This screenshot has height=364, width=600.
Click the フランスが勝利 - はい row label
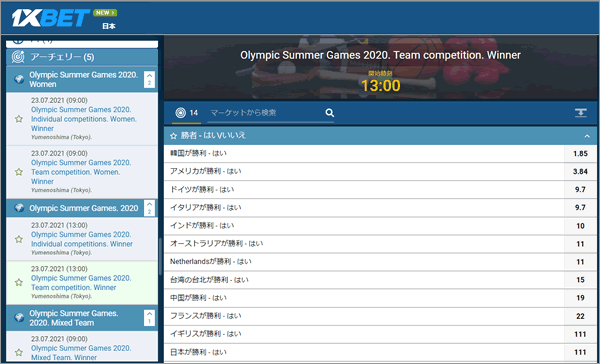(206, 316)
